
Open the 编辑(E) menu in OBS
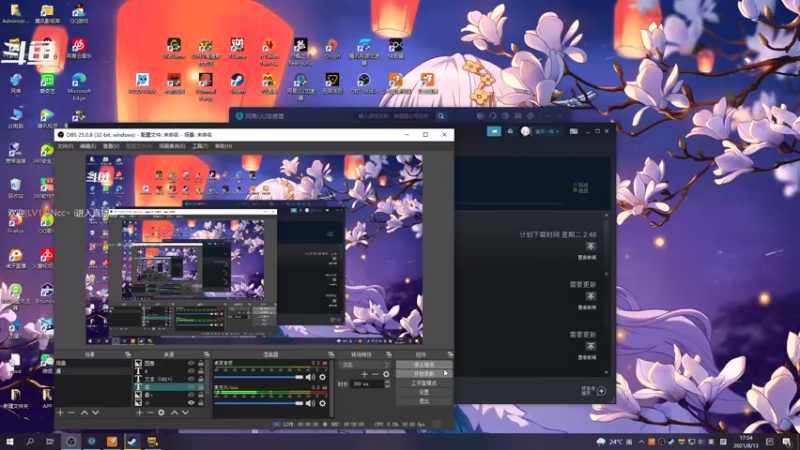point(88,146)
